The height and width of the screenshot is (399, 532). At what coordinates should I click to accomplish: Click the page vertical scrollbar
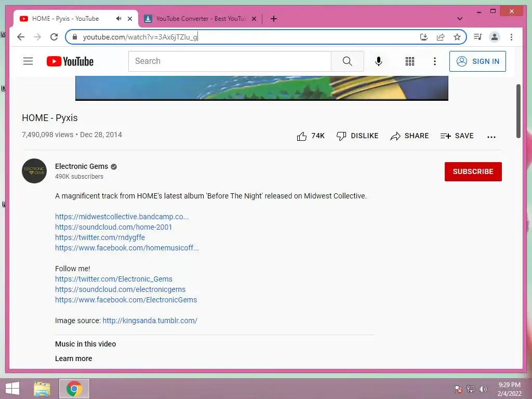[x=518, y=111]
